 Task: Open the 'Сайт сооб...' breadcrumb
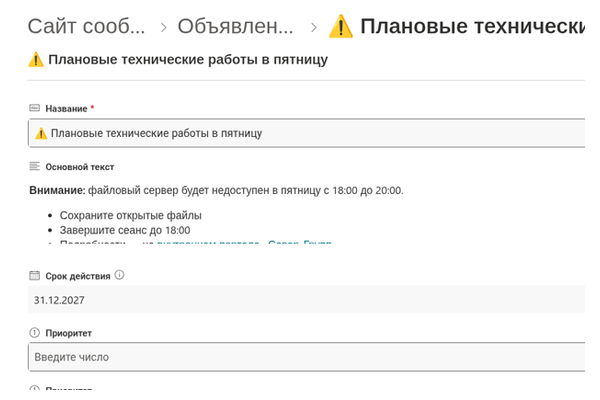tap(86, 27)
